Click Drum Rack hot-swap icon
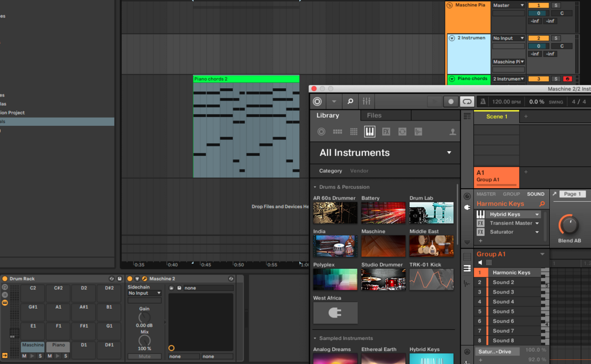 [x=112, y=279]
